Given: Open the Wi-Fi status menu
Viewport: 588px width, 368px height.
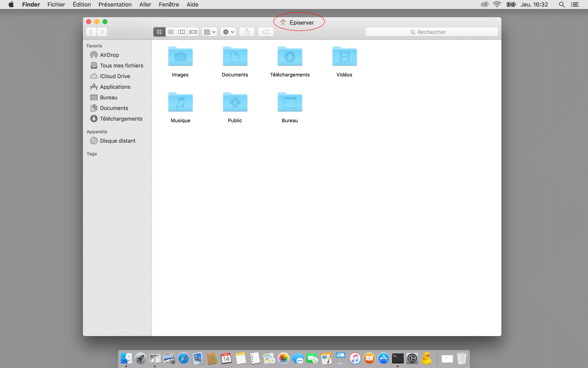Looking at the screenshot, I should click(497, 4).
